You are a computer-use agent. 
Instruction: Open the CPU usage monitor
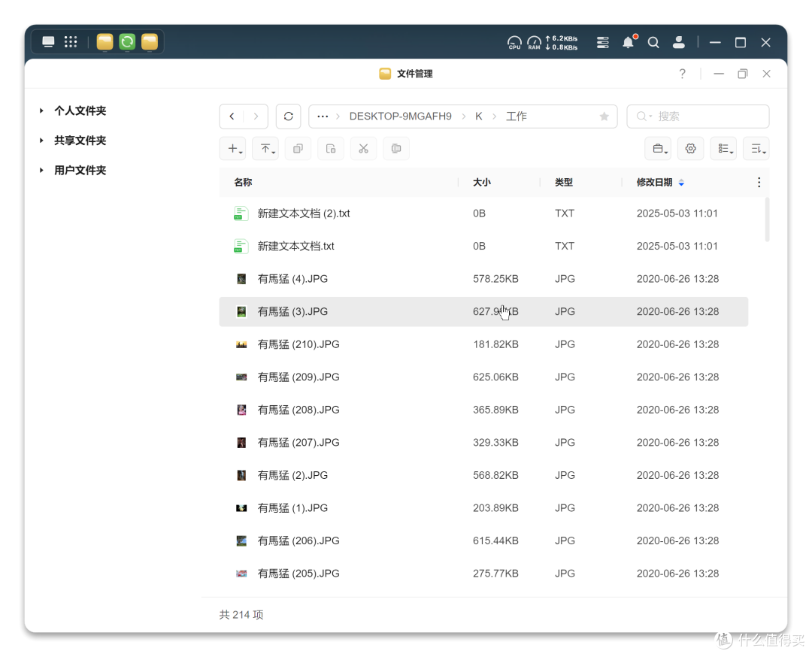[x=514, y=42]
